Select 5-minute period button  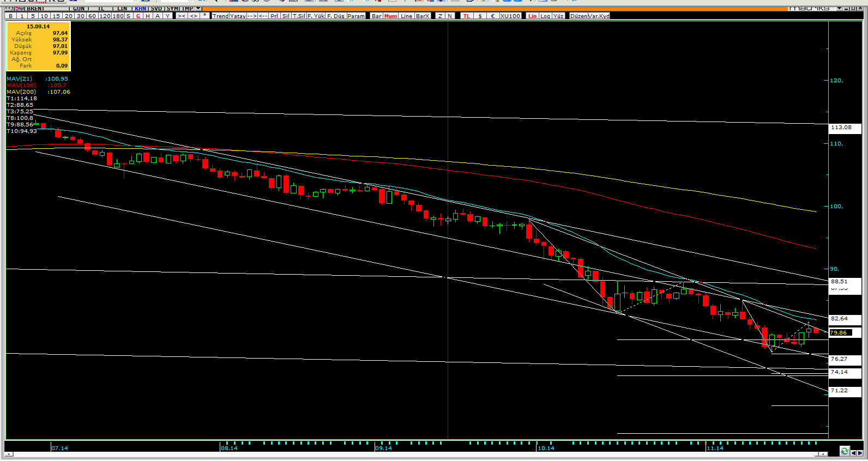(33, 16)
